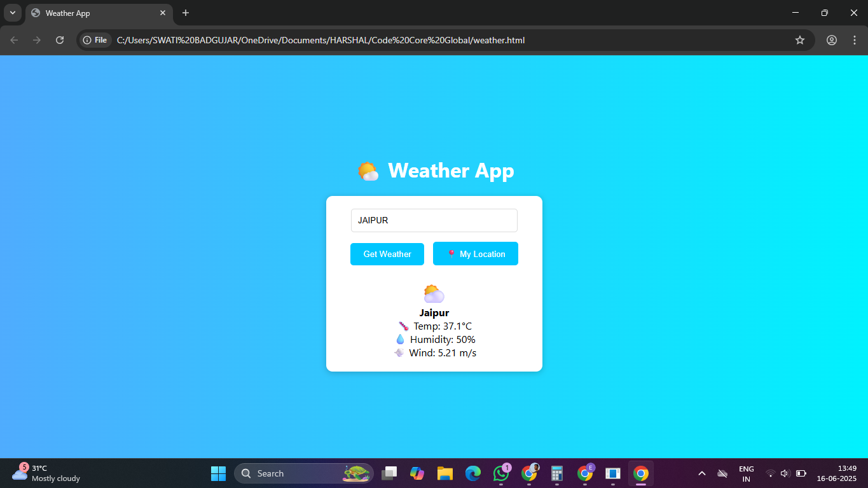The width and height of the screenshot is (868, 488).
Task: Click the Wi-Fi network tray icon
Action: pos(770,473)
